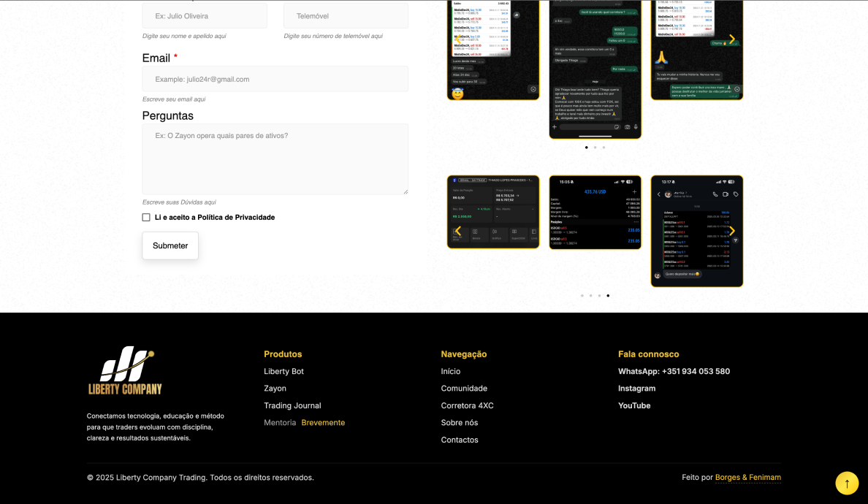Click into the Perguntas text area
This screenshot has width=868, height=504.
(275, 159)
